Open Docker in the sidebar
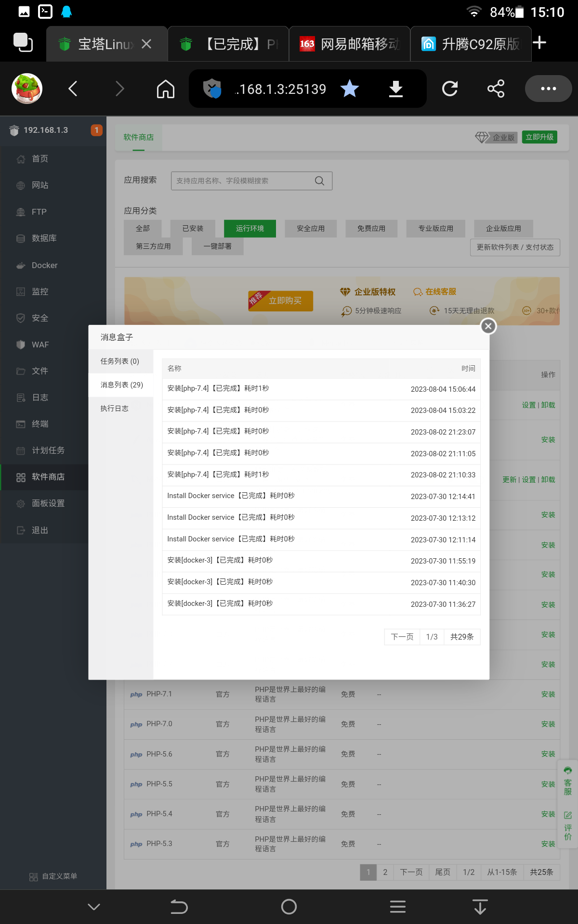 point(44,265)
